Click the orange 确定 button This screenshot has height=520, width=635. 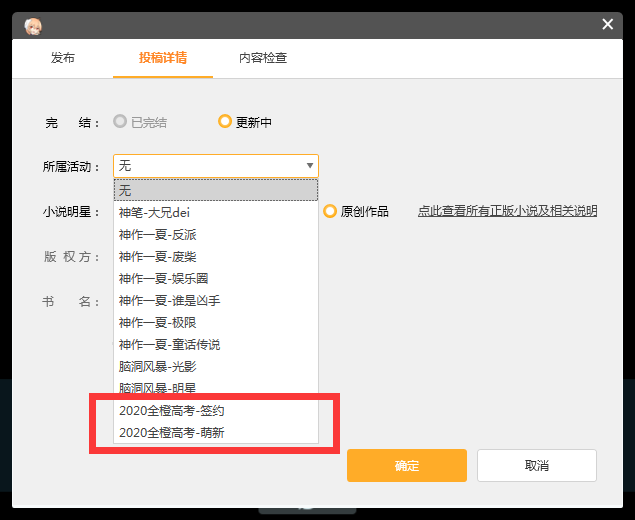tap(407, 466)
